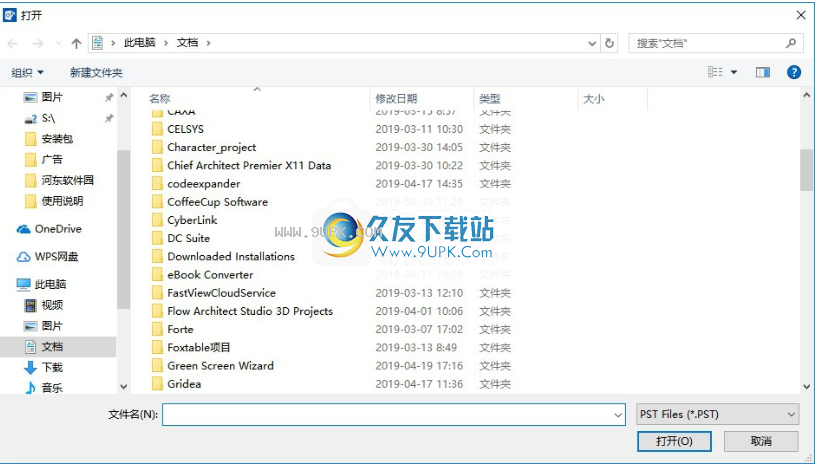This screenshot has width=822, height=470.
Task: Select 文档 in navigation pane
Action: click(52, 346)
